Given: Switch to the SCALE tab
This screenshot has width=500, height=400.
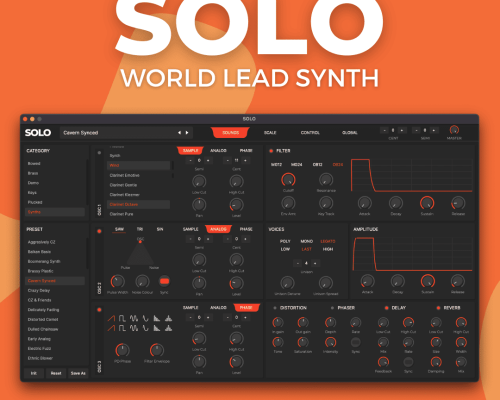Looking at the screenshot, I should [270, 133].
